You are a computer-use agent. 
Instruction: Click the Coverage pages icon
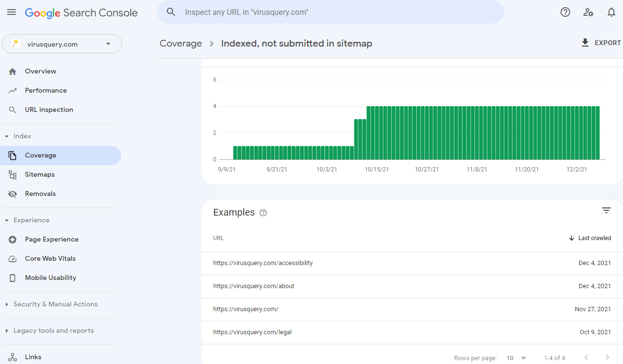tap(12, 156)
